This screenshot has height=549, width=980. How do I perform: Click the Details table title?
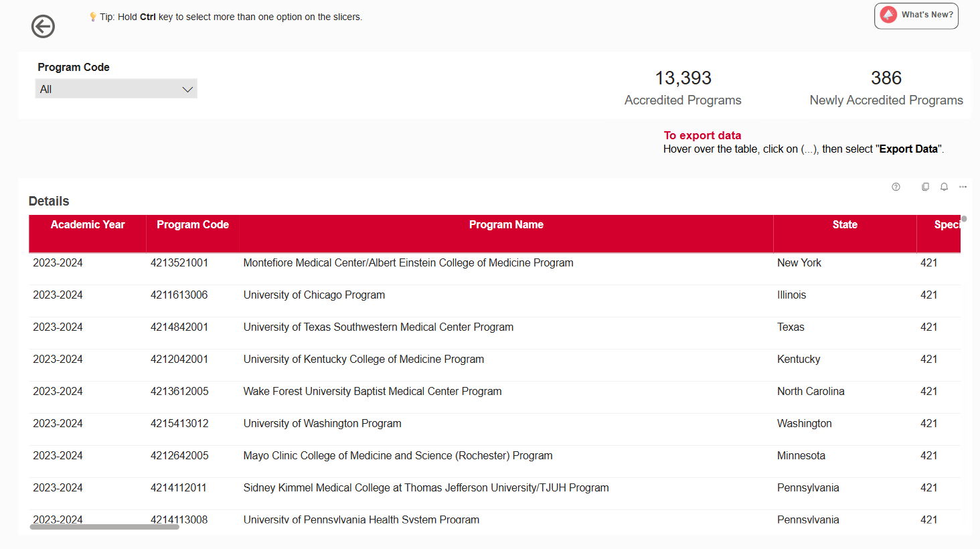tap(49, 202)
